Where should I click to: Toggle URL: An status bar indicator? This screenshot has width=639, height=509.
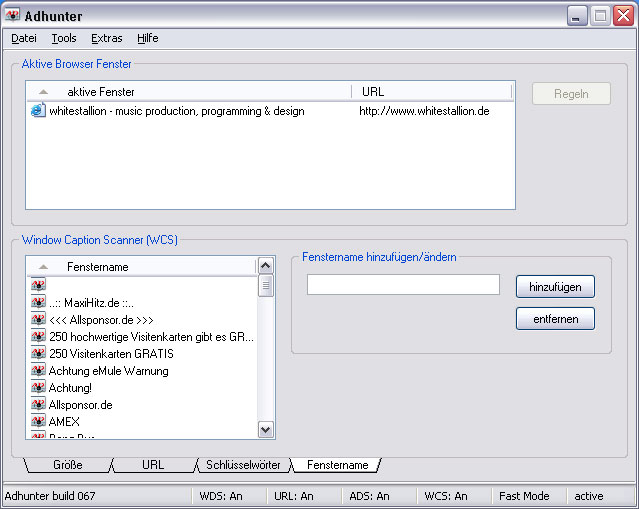tap(293, 495)
